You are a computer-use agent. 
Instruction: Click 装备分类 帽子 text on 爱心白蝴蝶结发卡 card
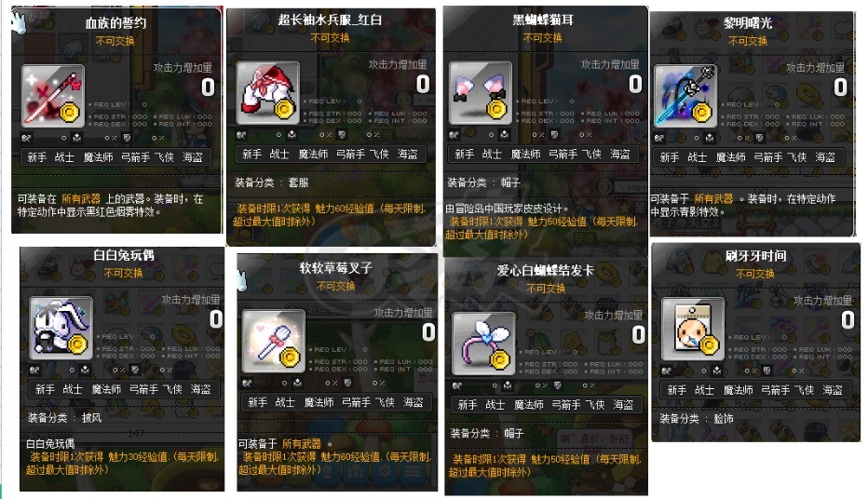(486, 433)
